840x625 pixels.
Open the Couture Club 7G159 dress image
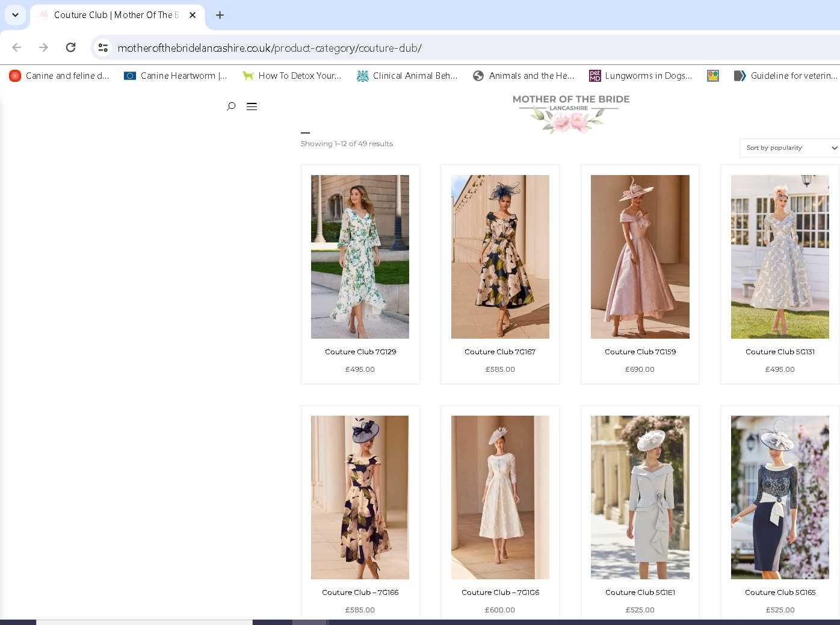640,257
